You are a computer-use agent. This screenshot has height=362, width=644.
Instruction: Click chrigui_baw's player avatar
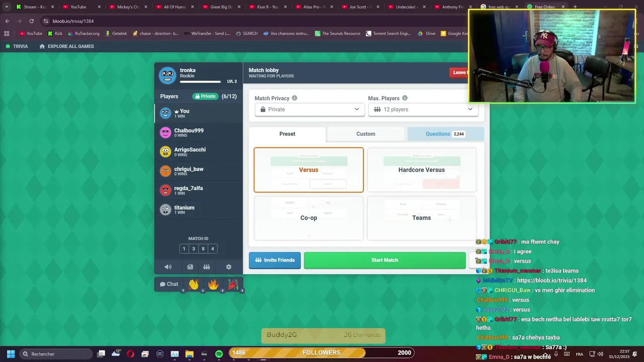[x=166, y=171]
